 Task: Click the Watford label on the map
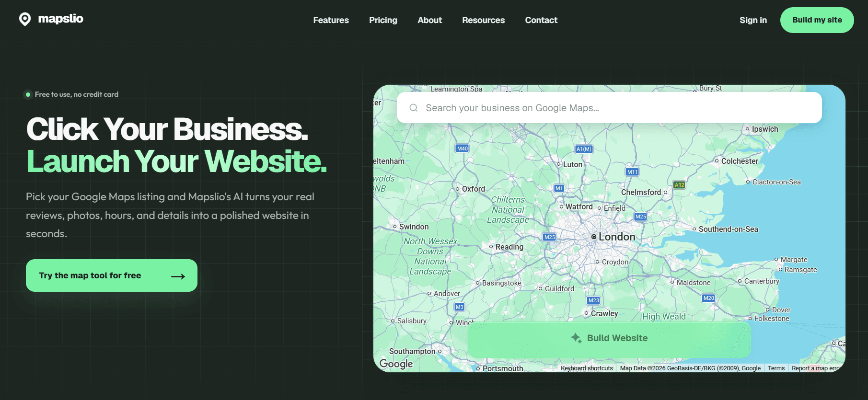pyautogui.click(x=579, y=206)
